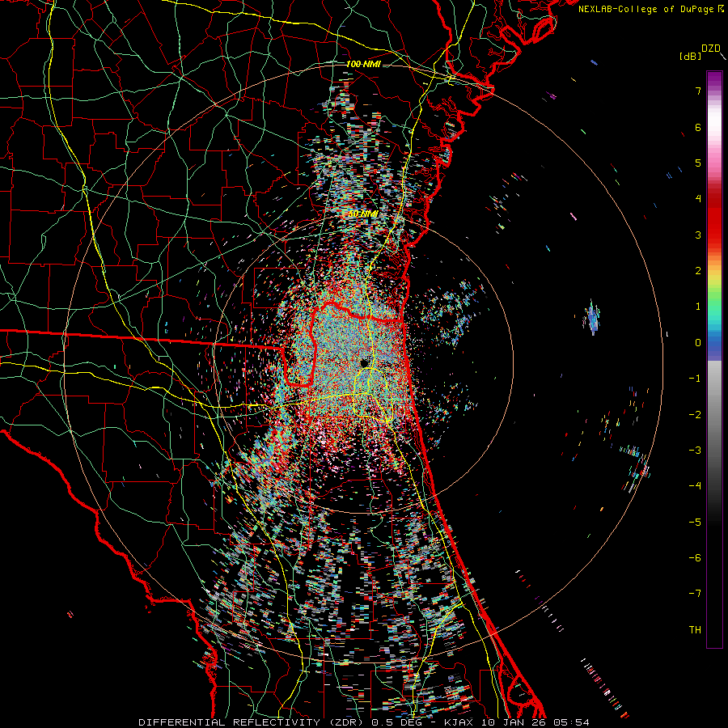Click the isolated blue offshore echo cluster
This screenshot has width=728, height=728.
pos(592,318)
